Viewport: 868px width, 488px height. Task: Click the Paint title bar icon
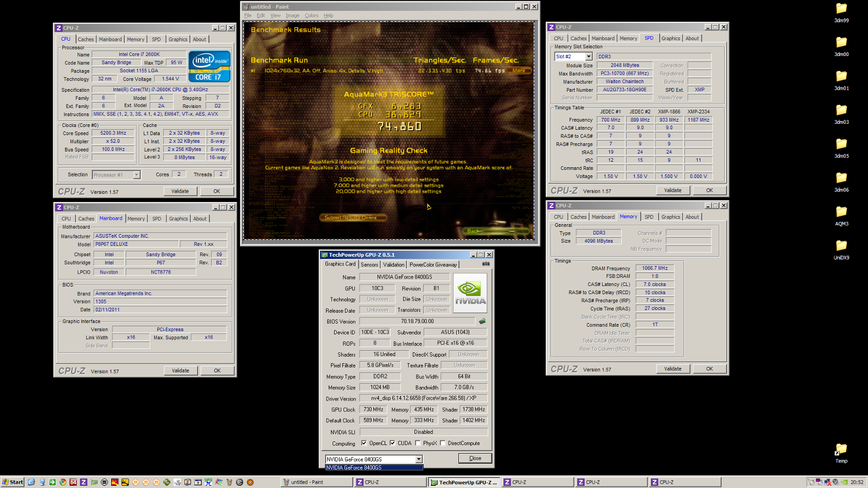coord(246,7)
